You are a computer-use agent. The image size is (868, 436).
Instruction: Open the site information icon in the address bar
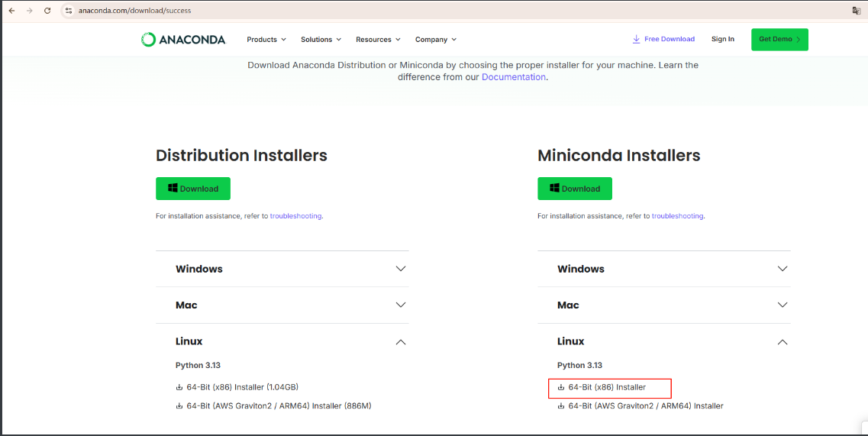[x=69, y=11]
